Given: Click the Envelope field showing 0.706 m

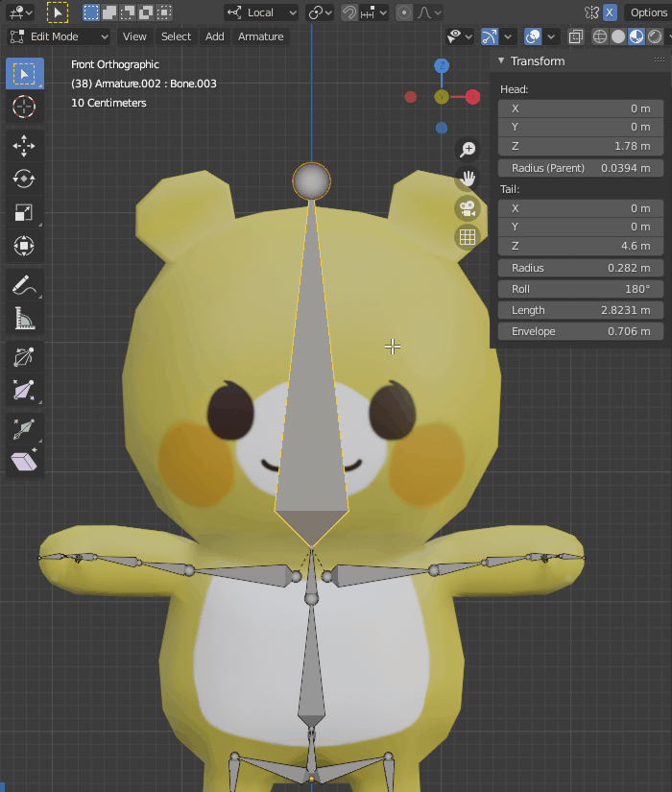Looking at the screenshot, I should pyautogui.click(x=581, y=331).
